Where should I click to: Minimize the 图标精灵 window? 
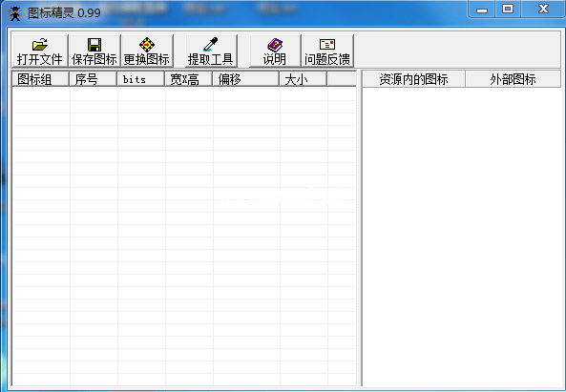(482, 9)
